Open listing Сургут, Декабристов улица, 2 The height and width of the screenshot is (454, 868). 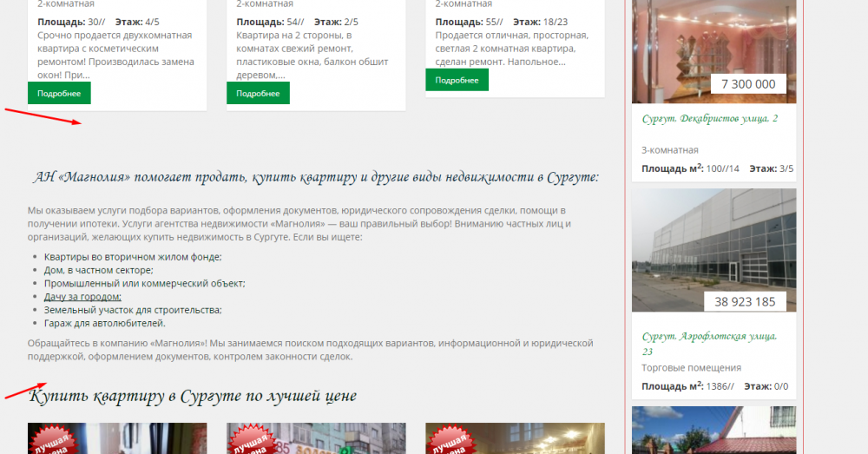(710, 118)
